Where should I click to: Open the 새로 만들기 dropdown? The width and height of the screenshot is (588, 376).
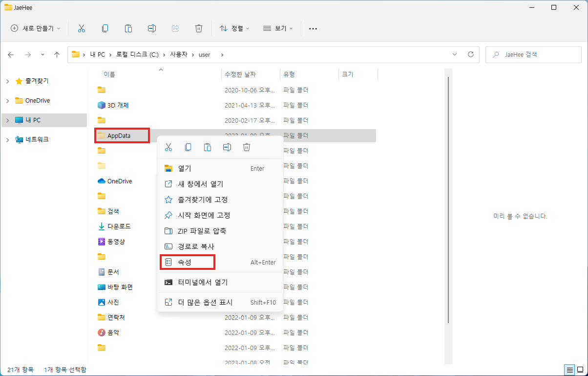pyautogui.click(x=35, y=28)
